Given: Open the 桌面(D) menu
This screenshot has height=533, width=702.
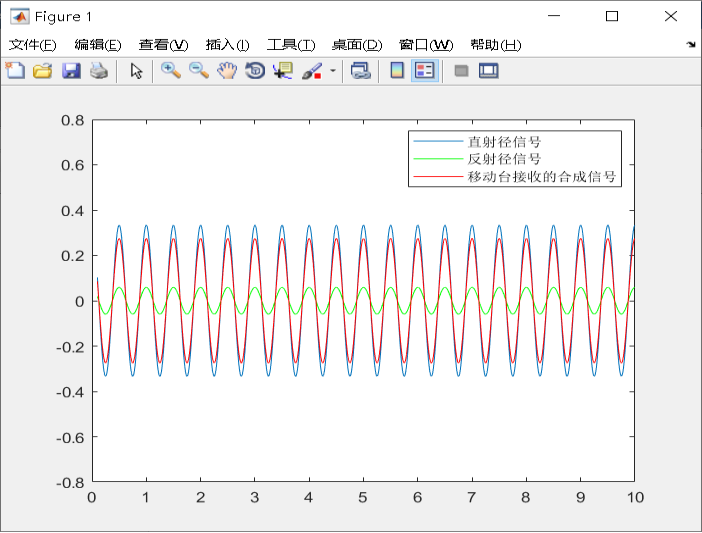Looking at the screenshot, I should (x=357, y=45).
